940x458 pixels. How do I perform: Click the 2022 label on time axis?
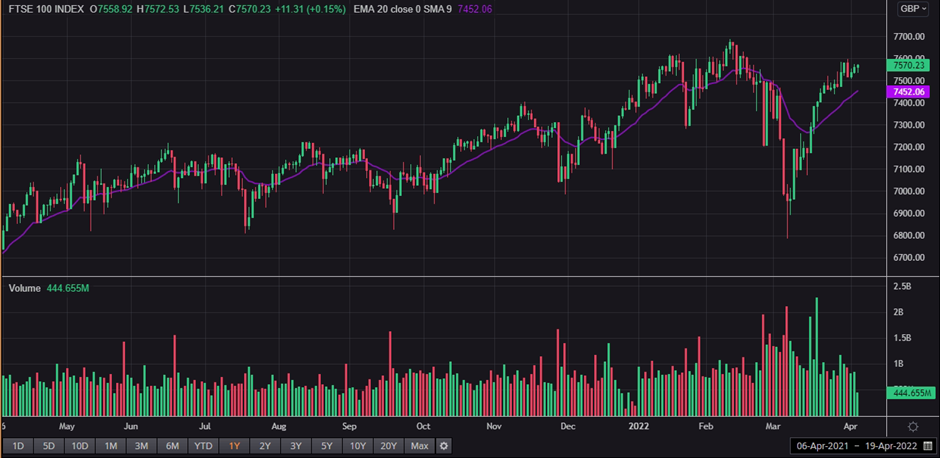point(640,427)
